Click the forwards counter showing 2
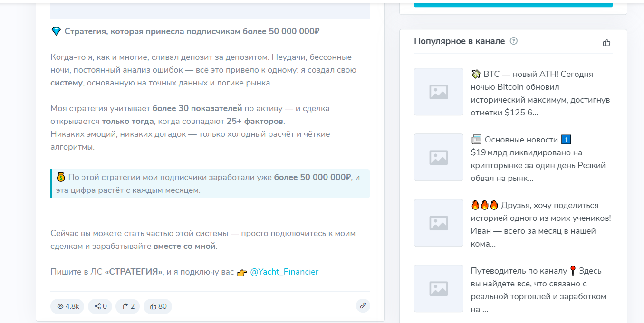The width and height of the screenshot is (644, 323). (x=127, y=306)
